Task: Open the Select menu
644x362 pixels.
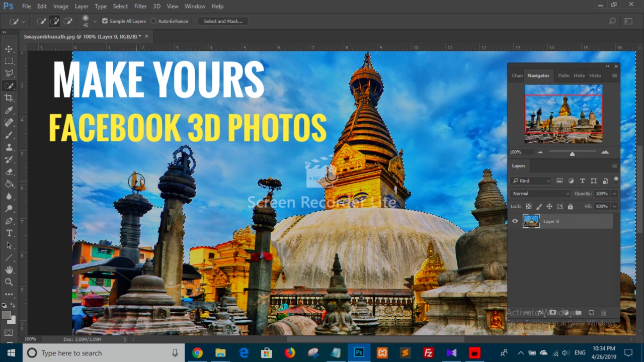Action: click(x=120, y=7)
